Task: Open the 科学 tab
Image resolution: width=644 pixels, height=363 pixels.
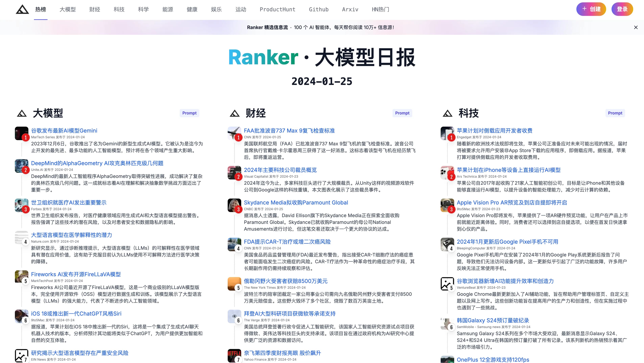Action: [x=144, y=9]
